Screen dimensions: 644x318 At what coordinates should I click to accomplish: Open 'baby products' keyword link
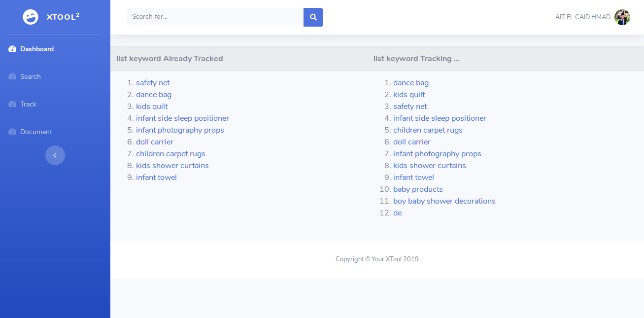coord(418,189)
